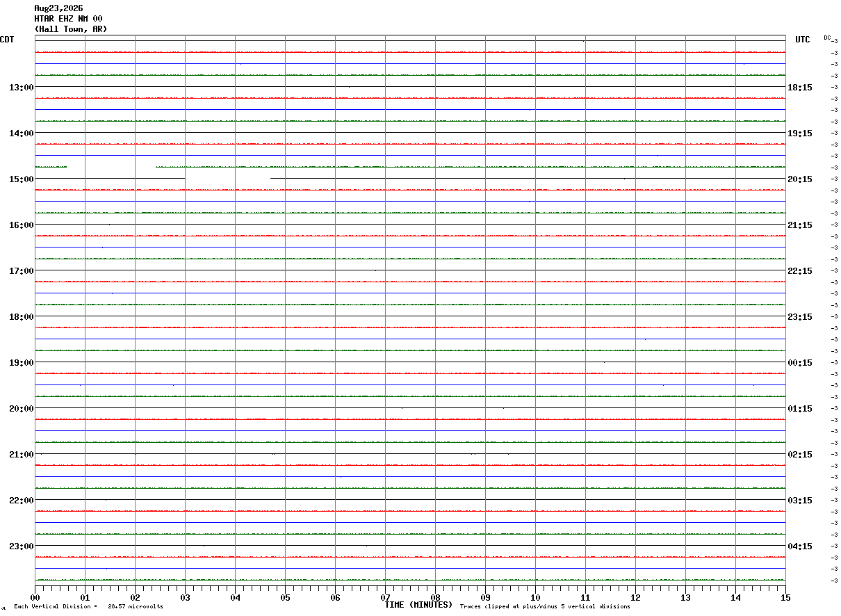
Task: Select the UTC timezone label
Action: [x=803, y=40]
